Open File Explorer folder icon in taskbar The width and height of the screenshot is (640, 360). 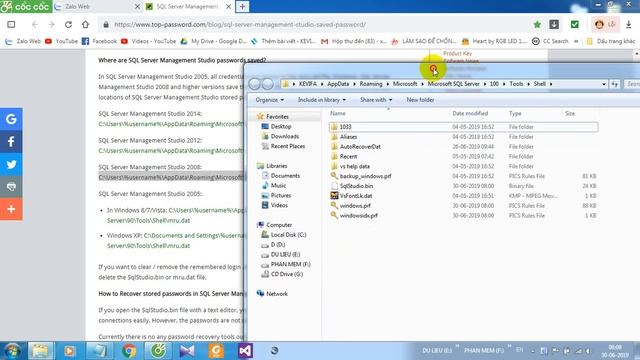(40, 351)
